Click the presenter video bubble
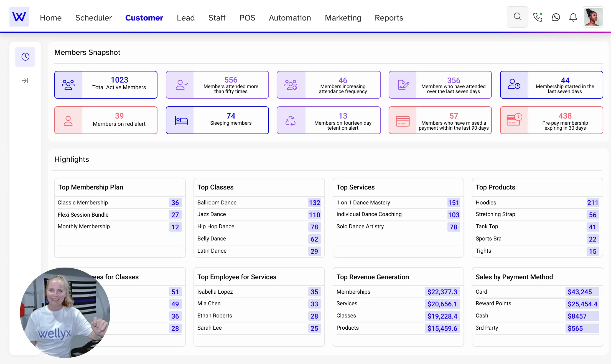The image size is (611, 364). [x=65, y=312]
